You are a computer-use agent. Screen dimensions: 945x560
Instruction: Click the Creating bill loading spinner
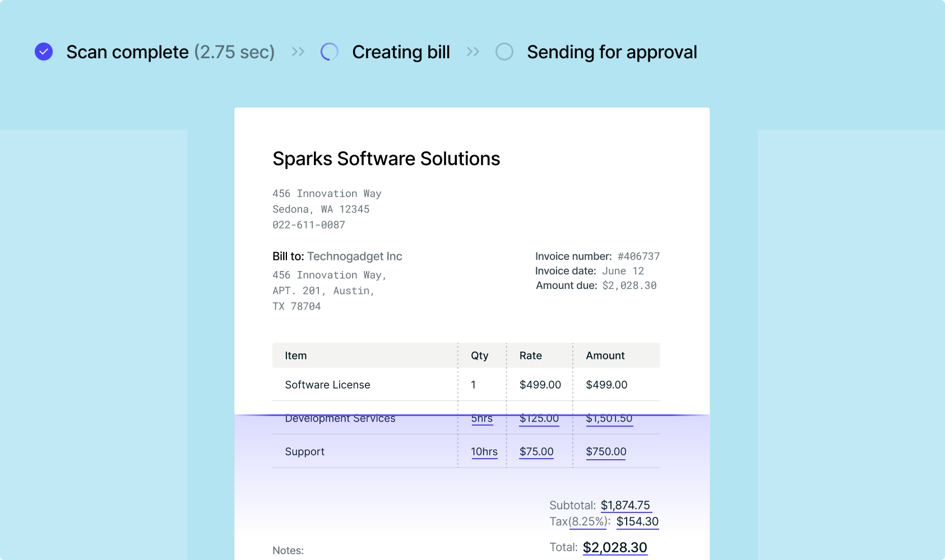click(329, 52)
